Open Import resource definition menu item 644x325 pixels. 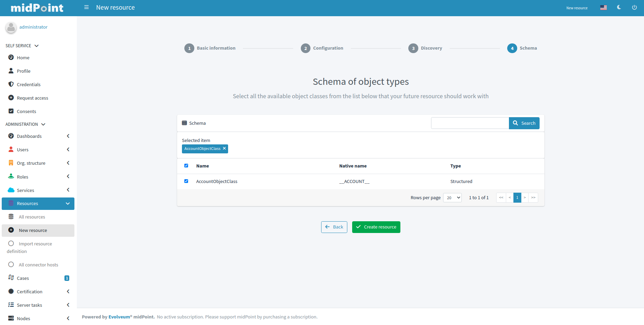pyautogui.click(x=35, y=244)
